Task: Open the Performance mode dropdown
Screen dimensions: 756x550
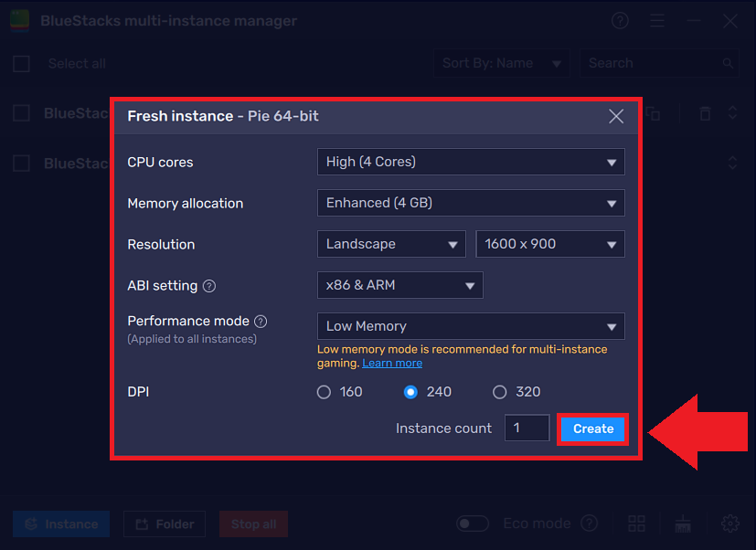Action: click(471, 326)
